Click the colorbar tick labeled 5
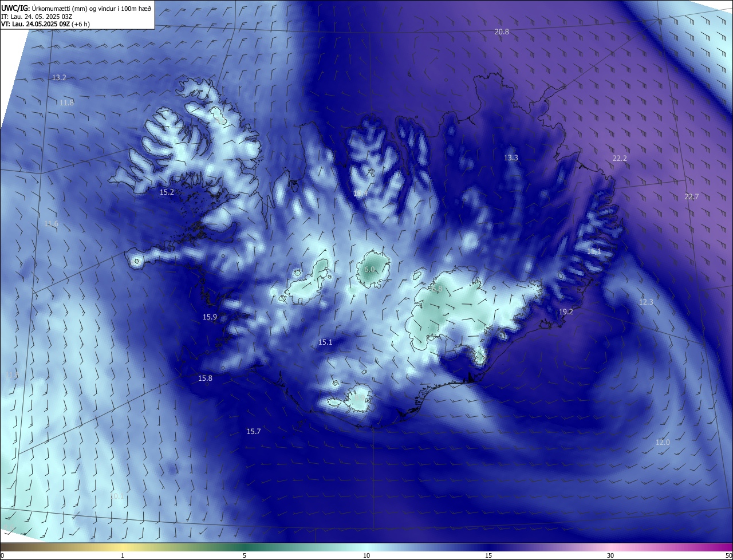The image size is (733, 560). click(245, 555)
